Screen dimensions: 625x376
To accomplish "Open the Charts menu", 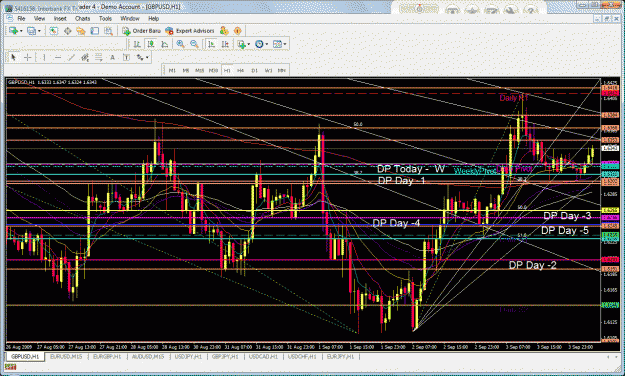I will pyautogui.click(x=83, y=19).
